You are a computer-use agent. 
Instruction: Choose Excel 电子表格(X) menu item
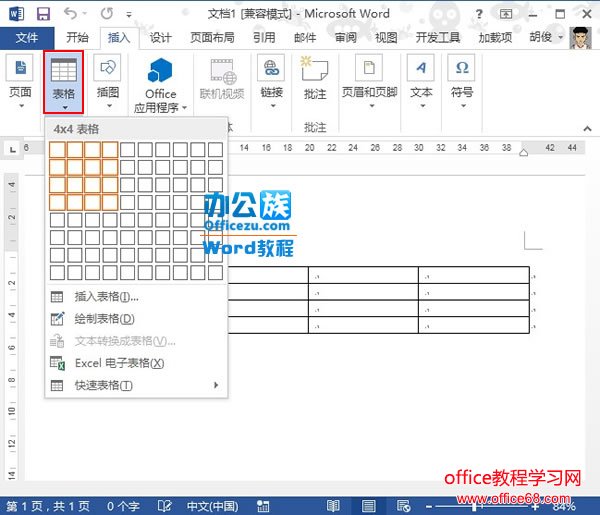[x=136, y=363]
